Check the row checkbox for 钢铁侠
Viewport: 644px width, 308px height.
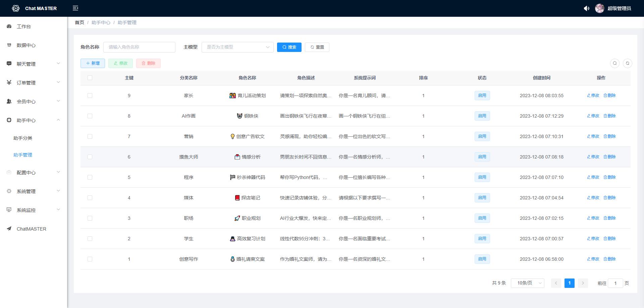(x=90, y=116)
